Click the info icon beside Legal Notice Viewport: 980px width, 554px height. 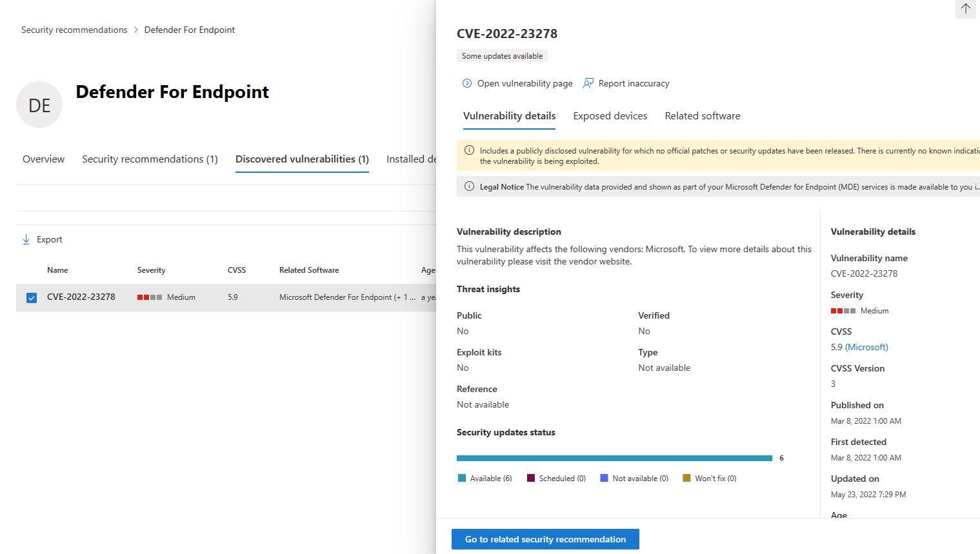coord(470,186)
